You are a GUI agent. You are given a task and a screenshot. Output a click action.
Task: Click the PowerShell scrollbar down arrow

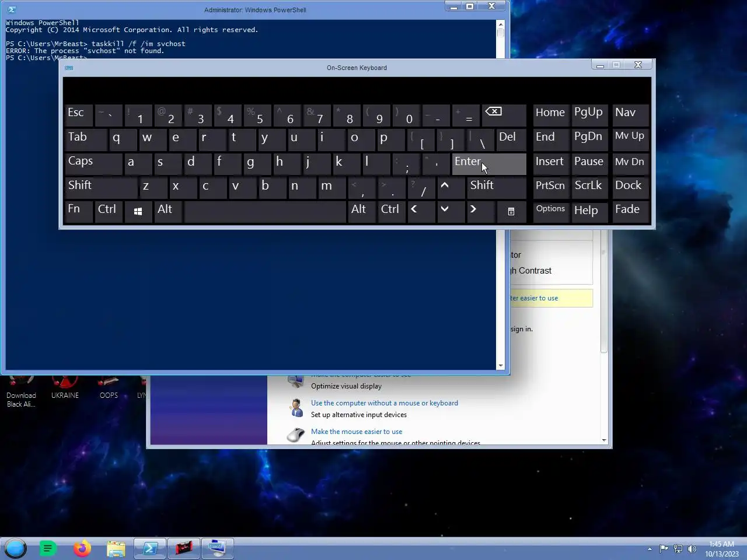point(500,366)
